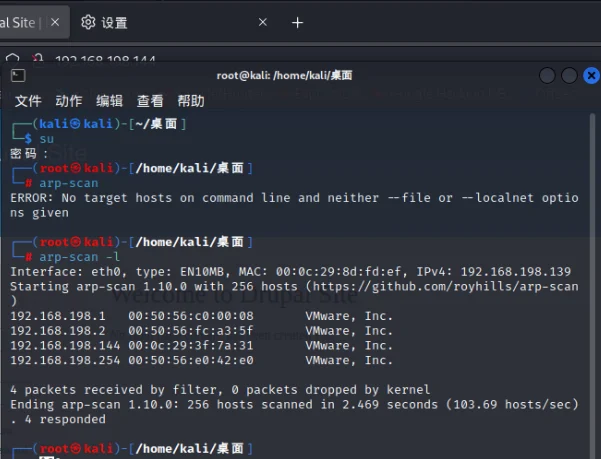Screen dimensions: 601x459
Task: Select IP address 192.168.198.254 in output
Action: [x=65, y=361]
